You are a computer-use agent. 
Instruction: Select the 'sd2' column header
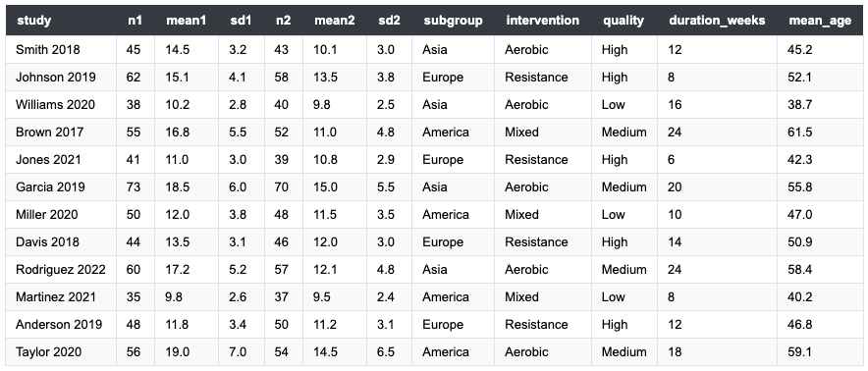pyautogui.click(x=389, y=21)
